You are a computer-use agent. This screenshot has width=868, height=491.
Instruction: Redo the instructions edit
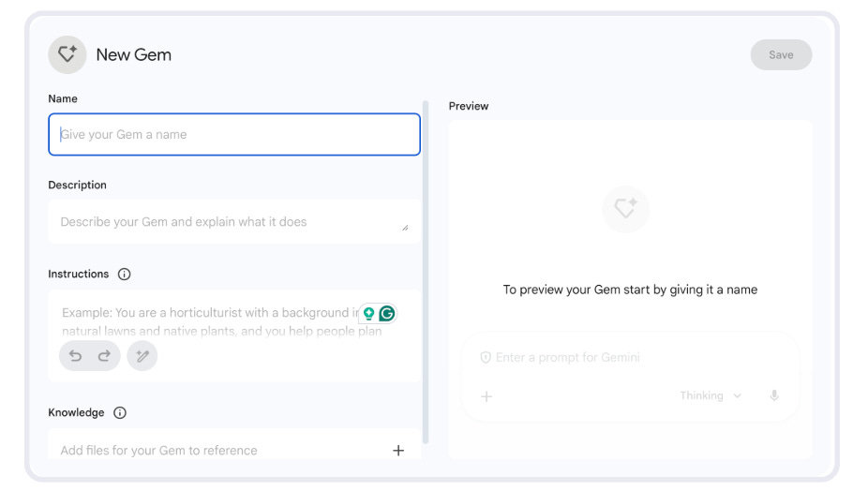(104, 356)
